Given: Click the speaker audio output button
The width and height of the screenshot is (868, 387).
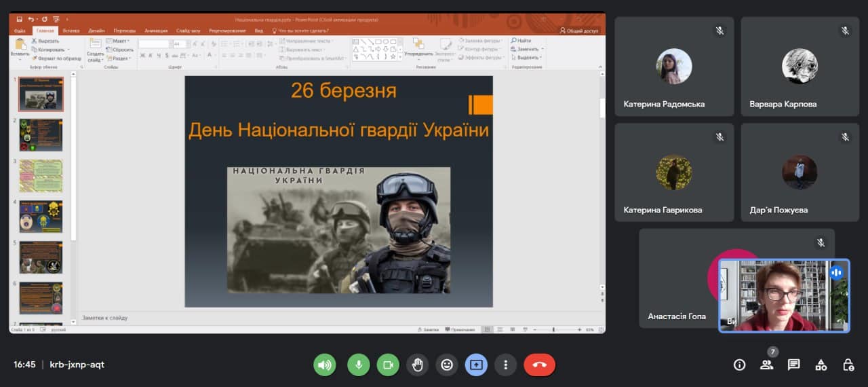Looking at the screenshot, I should [x=325, y=365].
